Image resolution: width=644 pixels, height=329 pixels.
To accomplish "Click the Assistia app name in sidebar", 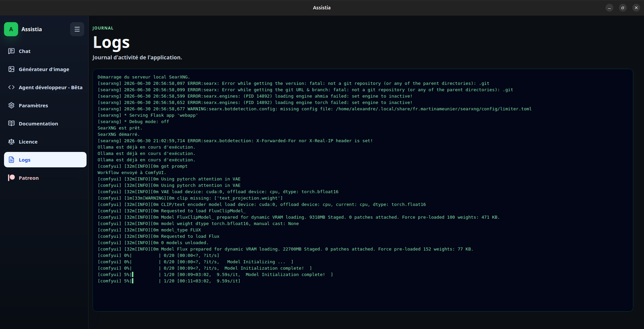I will [x=32, y=29].
